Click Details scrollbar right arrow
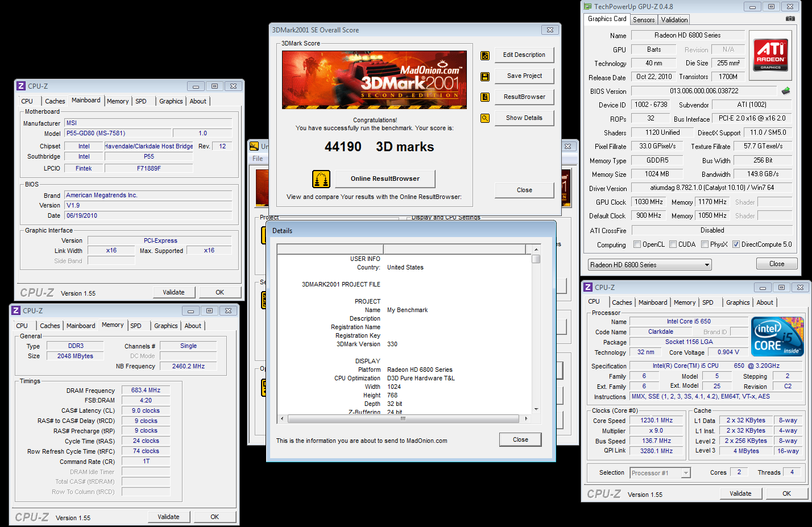This screenshot has width=812, height=527. pos(526,419)
